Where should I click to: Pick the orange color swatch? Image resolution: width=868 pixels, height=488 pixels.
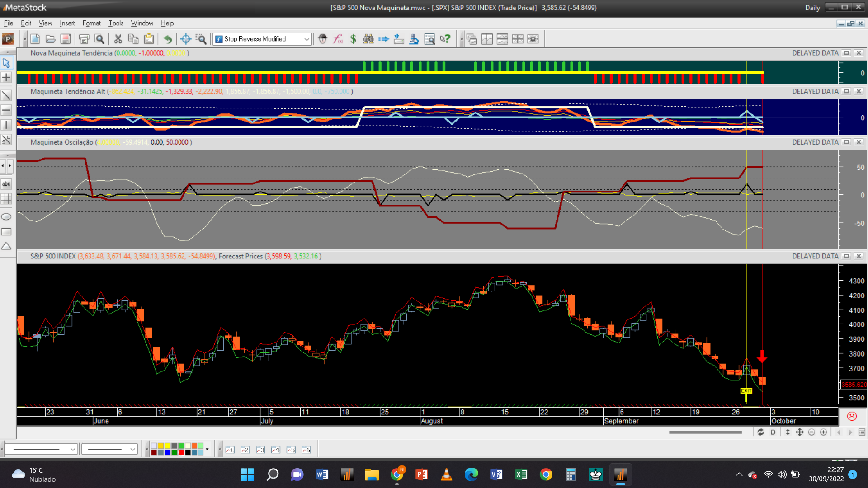(194, 446)
